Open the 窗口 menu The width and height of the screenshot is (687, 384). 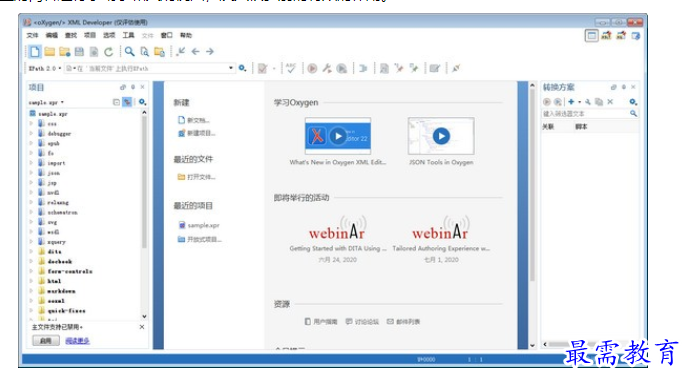pos(166,35)
